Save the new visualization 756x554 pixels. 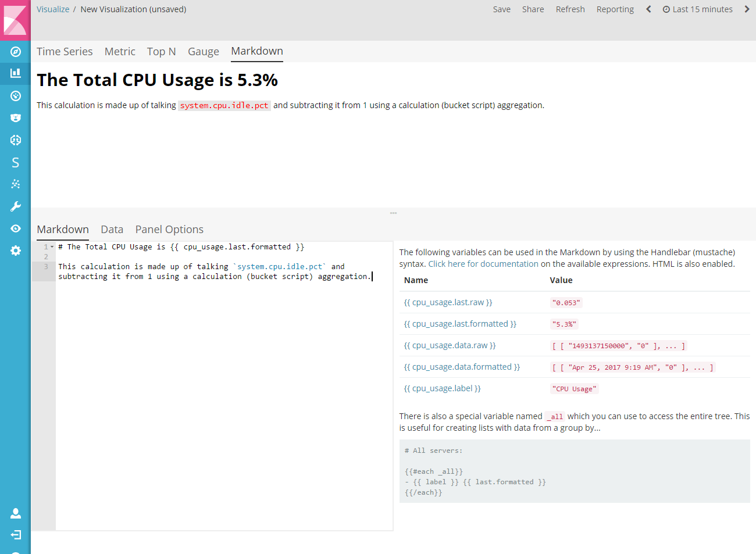pyautogui.click(x=501, y=9)
